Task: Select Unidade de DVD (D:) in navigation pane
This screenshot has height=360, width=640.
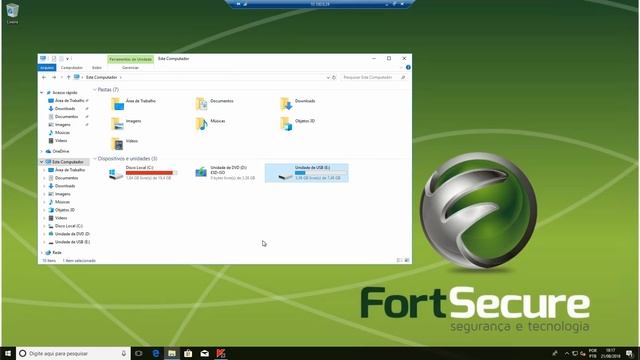Action: click(72, 234)
